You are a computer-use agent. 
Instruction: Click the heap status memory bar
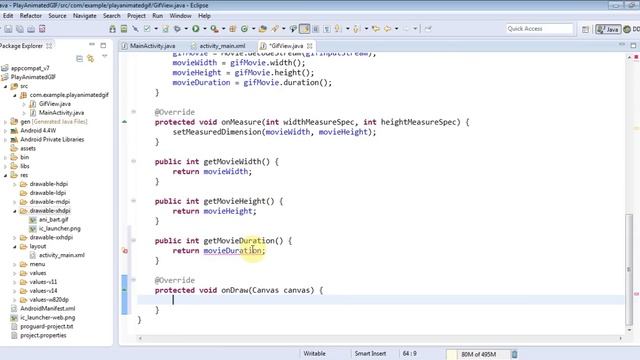478,354
